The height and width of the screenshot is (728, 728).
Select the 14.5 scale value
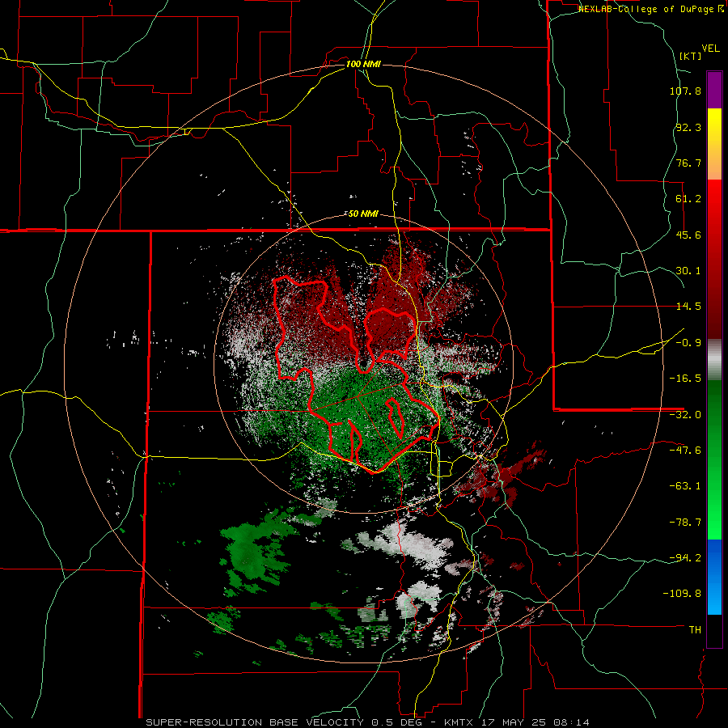tap(688, 307)
